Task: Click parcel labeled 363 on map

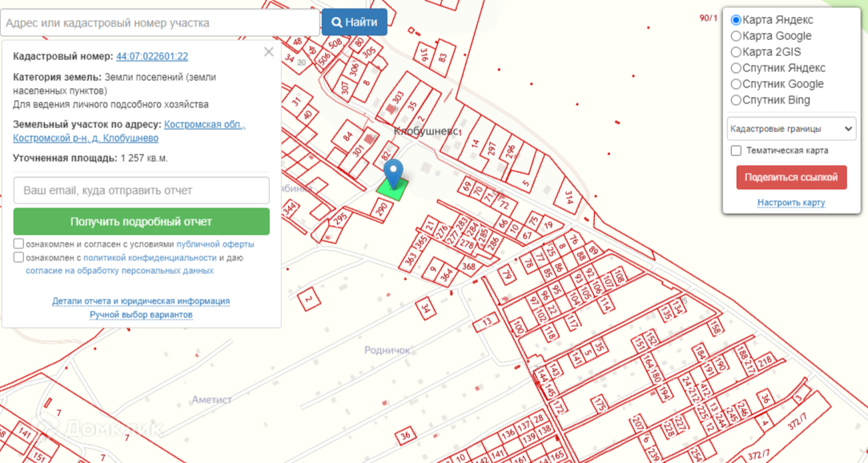Action: [410, 260]
